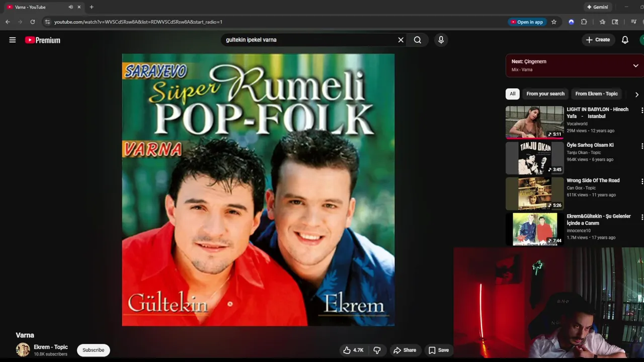Screen dimensions: 644x362
Task: Bookmark this page with star icon
Action: tap(554, 22)
